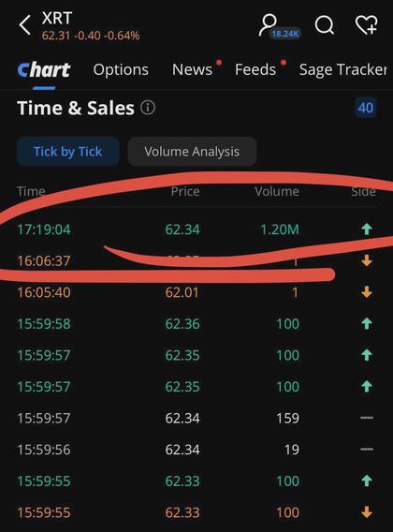Click neutral dash on 15:59:56 trade

[x=367, y=450]
